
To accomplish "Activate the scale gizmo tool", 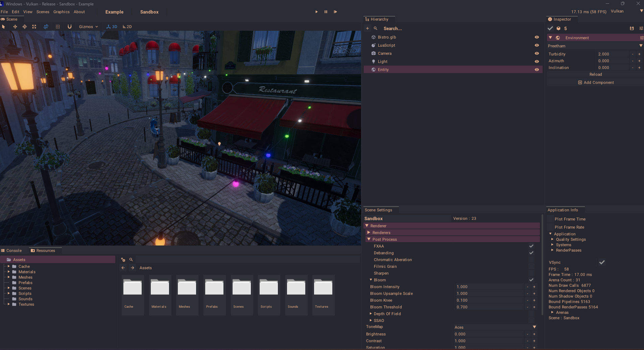I will click(x=34, y=27).
